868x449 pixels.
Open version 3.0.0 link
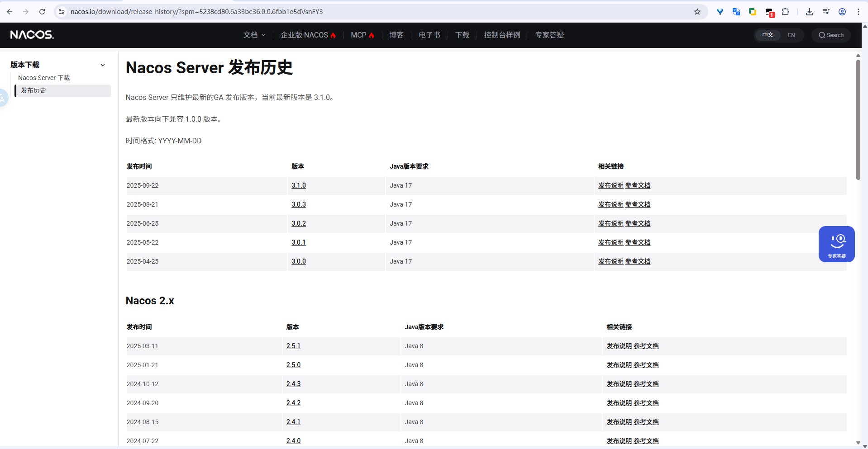click(x=299, y=261)
